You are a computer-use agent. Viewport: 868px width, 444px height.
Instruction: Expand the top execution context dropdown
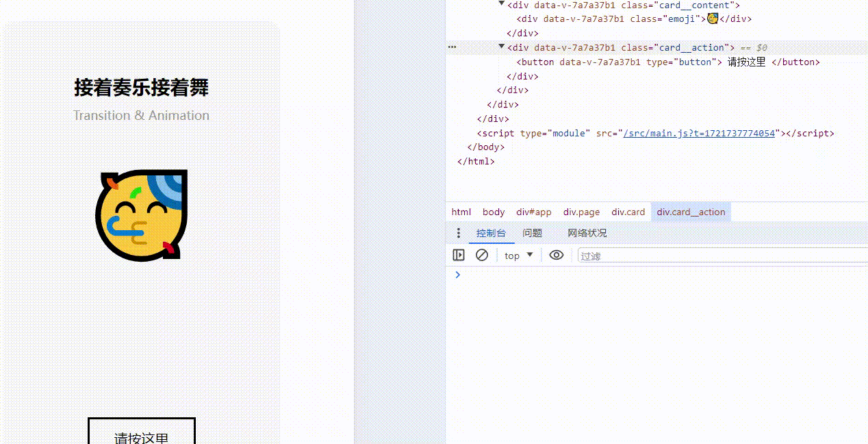coord(518,254)
